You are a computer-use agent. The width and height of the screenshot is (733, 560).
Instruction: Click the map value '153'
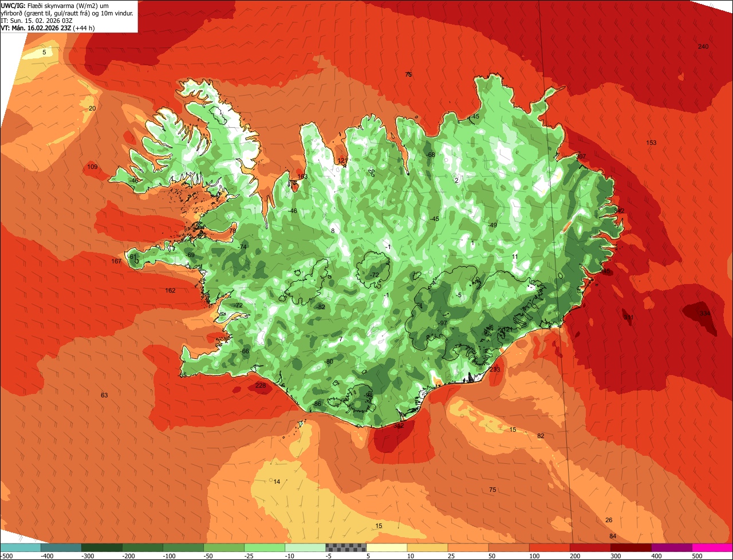point(651,143)
